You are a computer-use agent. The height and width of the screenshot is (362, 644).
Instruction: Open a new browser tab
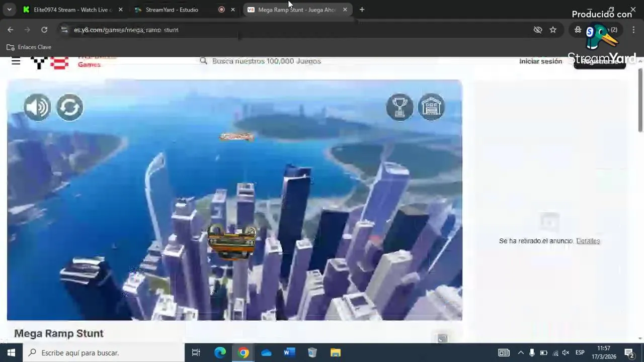[x=362, y=10]
